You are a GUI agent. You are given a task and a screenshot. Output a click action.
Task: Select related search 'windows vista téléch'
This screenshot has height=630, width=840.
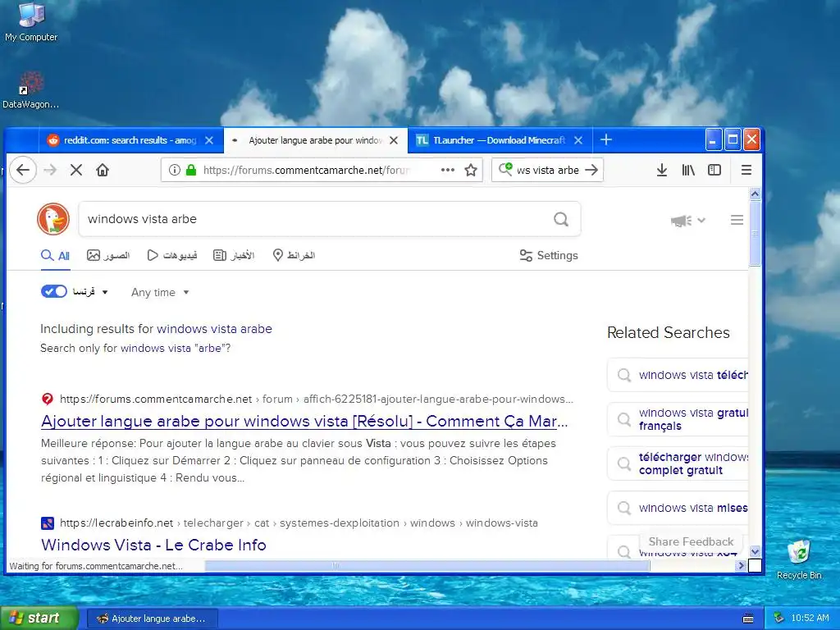pyautogui.click(x=678, y=375)
